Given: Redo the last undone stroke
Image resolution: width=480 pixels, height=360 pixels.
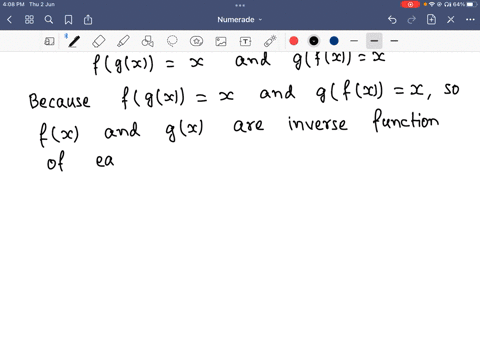Looking at the screenshot, I should click(x=412, y=20).
